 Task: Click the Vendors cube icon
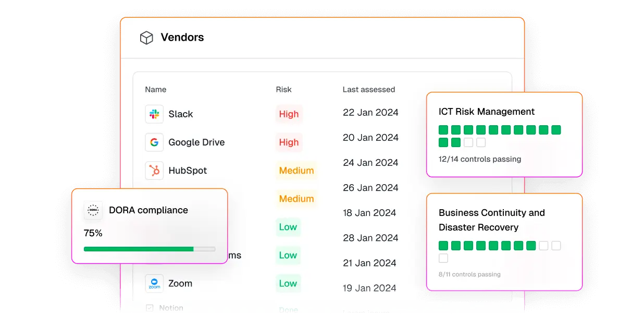pos(146,38)
